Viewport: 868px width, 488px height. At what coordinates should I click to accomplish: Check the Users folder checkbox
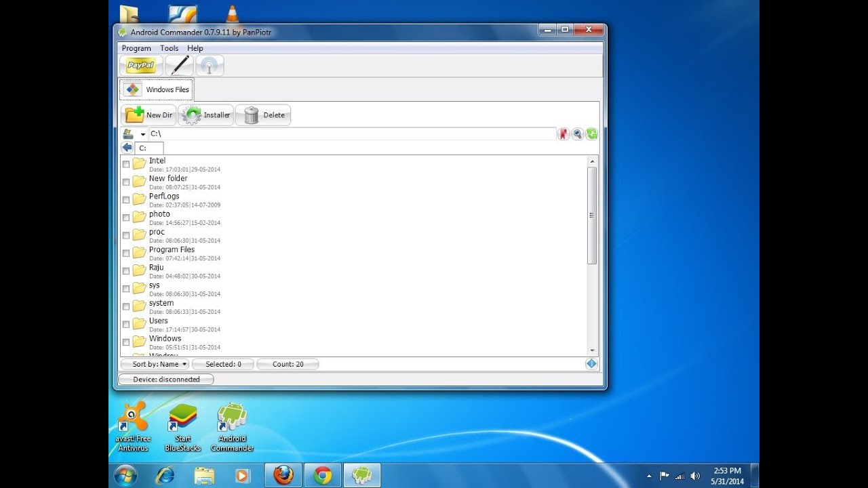click(x=125, y=324)
